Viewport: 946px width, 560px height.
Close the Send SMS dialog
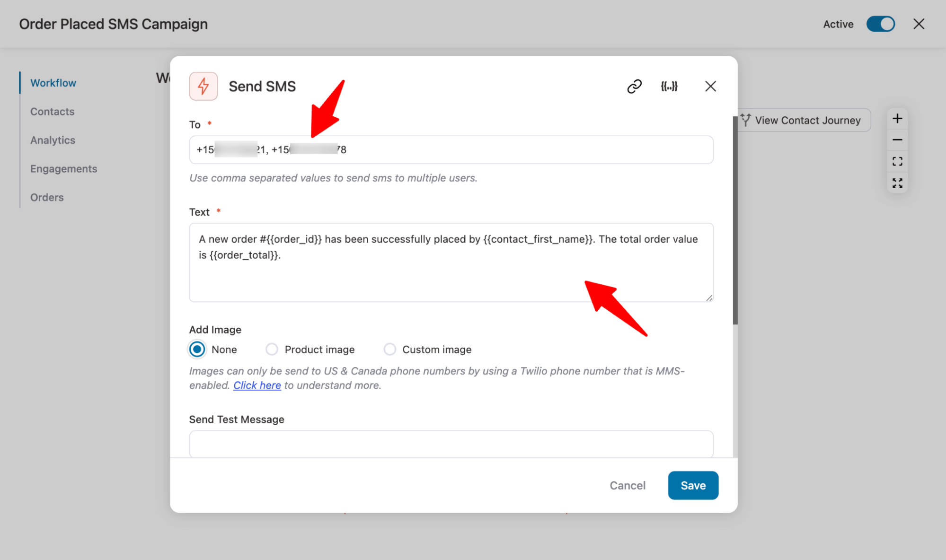(709, 86)
